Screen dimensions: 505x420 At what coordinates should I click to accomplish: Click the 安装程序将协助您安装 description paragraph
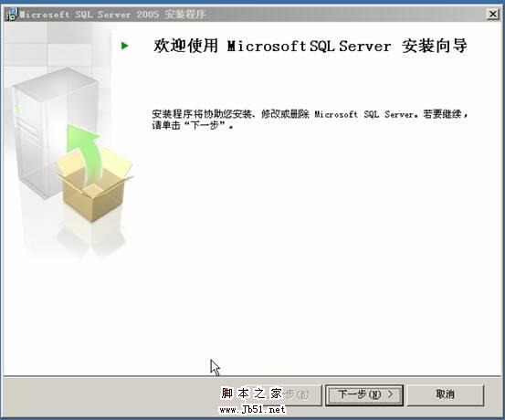point(310,120)
